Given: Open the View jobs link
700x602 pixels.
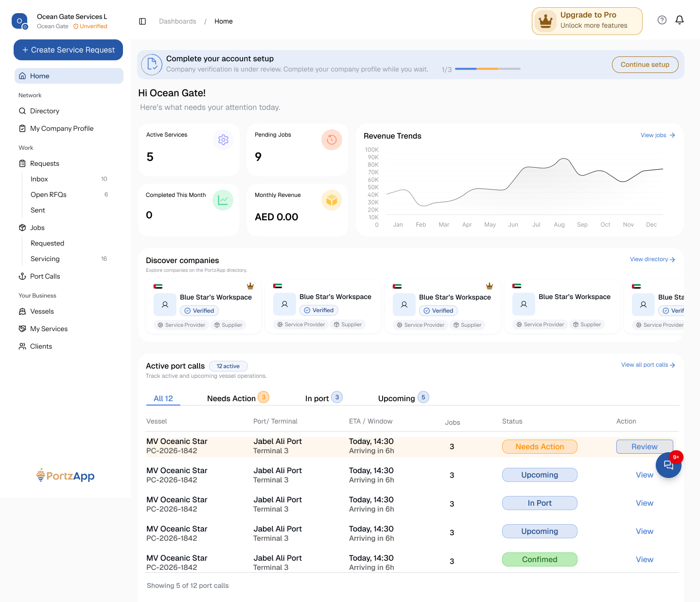Looking at the screenshot, I should click(658, 135).
